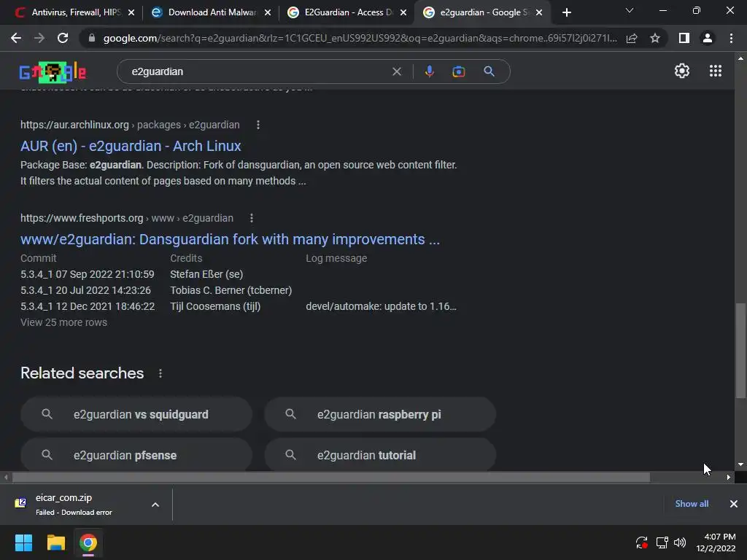The width and height of the screenshot is (747, 560).
Task: Click Tobias C. Berner (tcberner) credit
Action: 231,290
